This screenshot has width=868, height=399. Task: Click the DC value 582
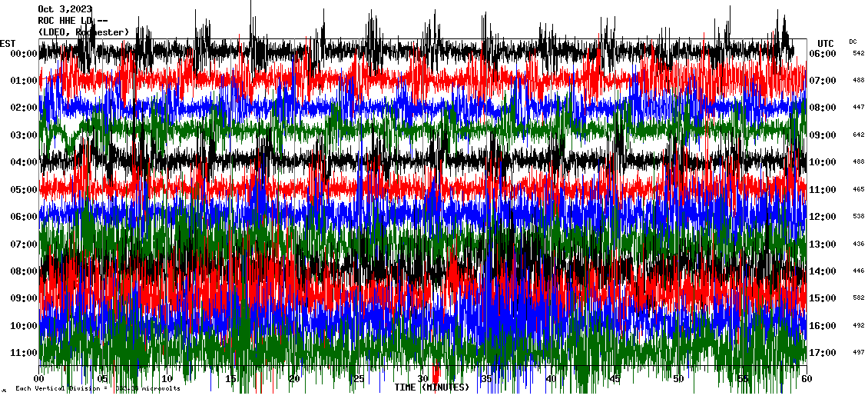coord(858,298)
